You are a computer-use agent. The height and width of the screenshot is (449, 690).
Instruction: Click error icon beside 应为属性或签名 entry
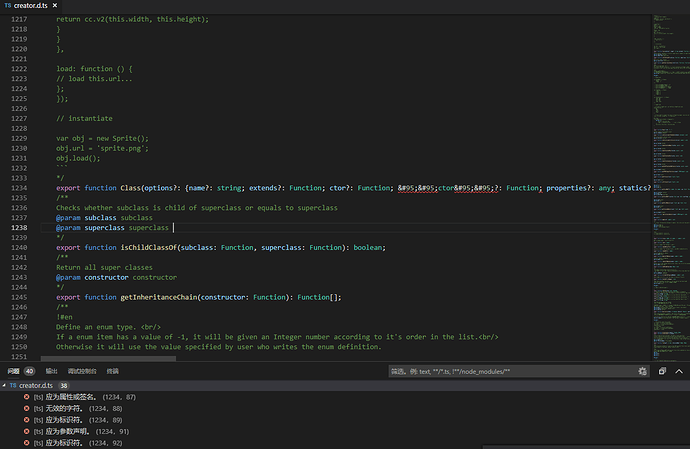point(26,397)
